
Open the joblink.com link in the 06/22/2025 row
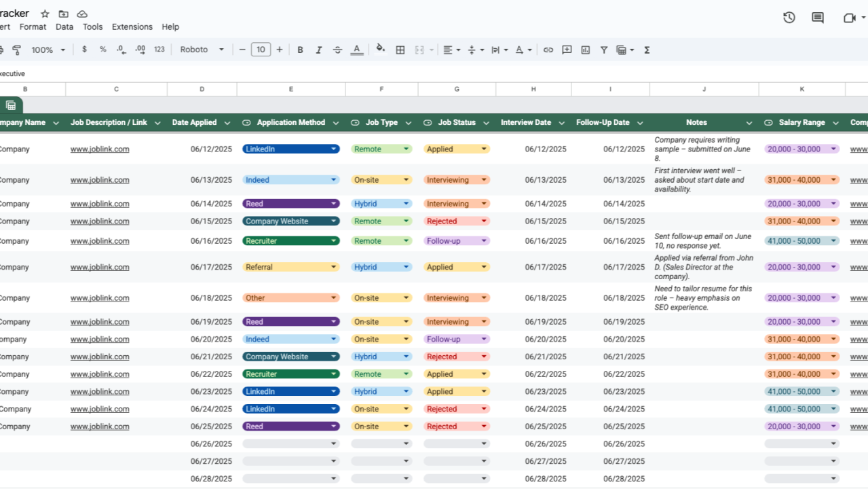(x=100, y=374)
